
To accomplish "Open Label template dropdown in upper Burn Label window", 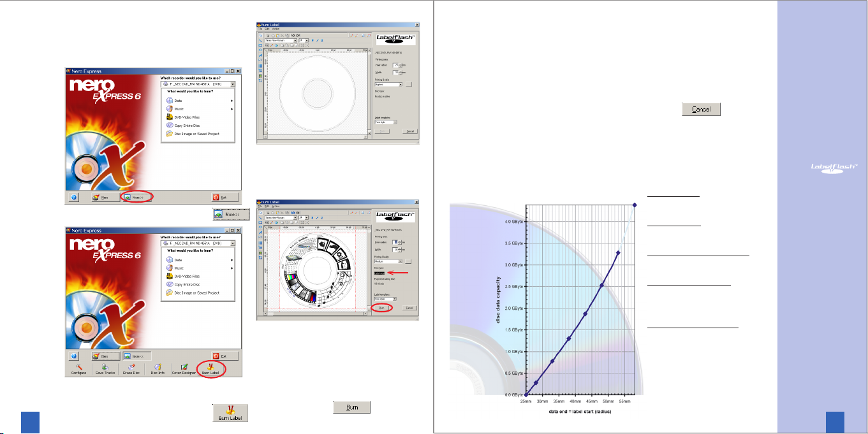I will pos(386,121).
